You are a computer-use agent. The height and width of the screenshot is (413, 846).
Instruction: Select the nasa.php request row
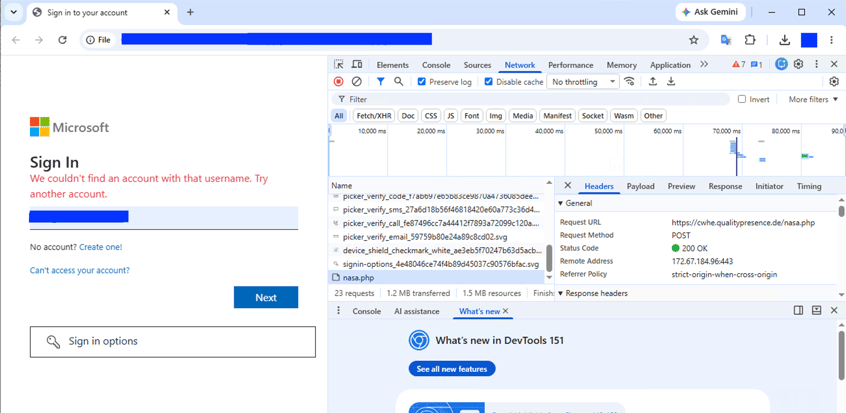[x=437, y=277]
